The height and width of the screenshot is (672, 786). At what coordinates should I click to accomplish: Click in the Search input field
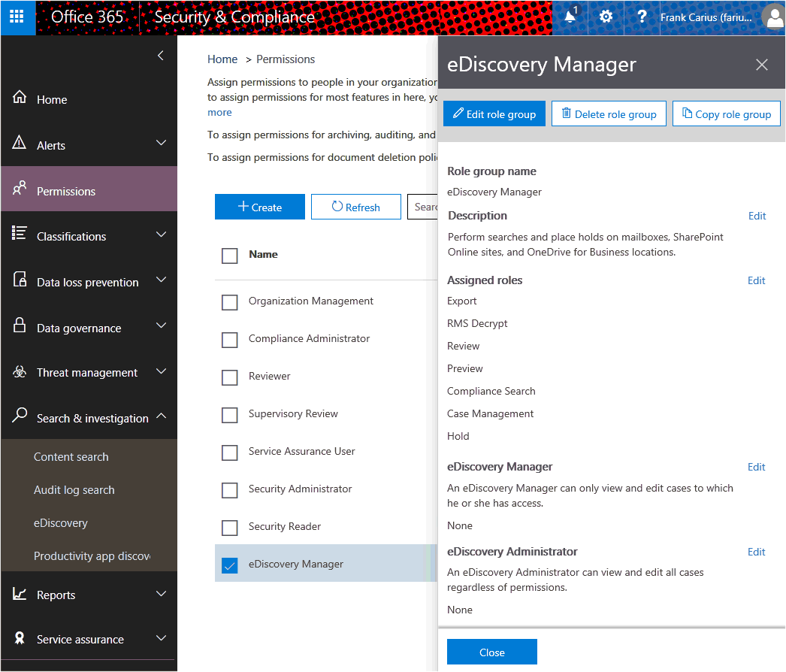tap(422, 207)
